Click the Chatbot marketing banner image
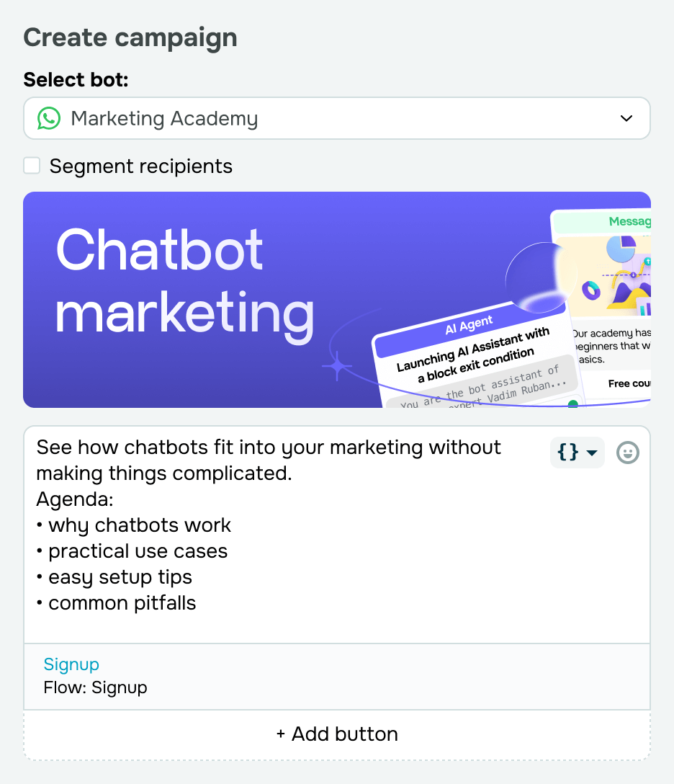 (x=337, y=299)
